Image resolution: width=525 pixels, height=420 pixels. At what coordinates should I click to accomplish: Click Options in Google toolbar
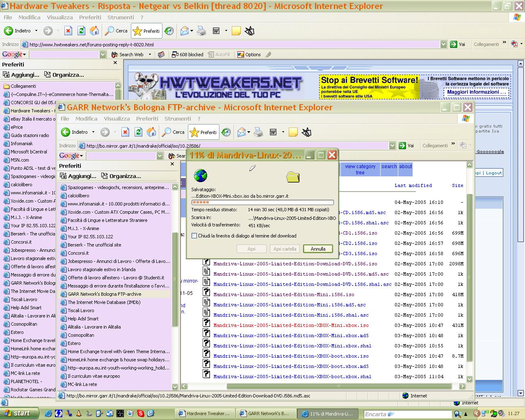[x=249, y=55]
